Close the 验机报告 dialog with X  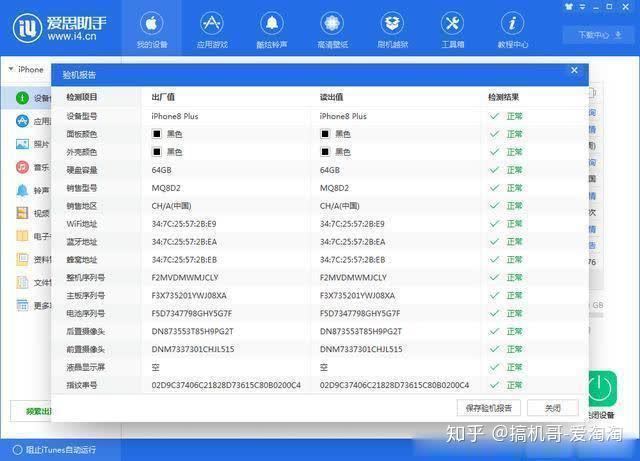click(573, 70)
